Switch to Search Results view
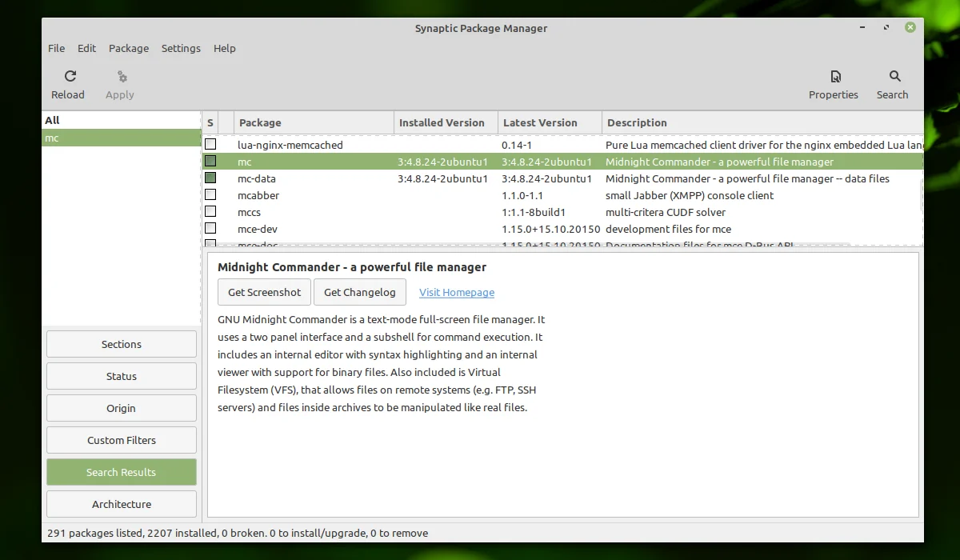 tap(122, 472)
